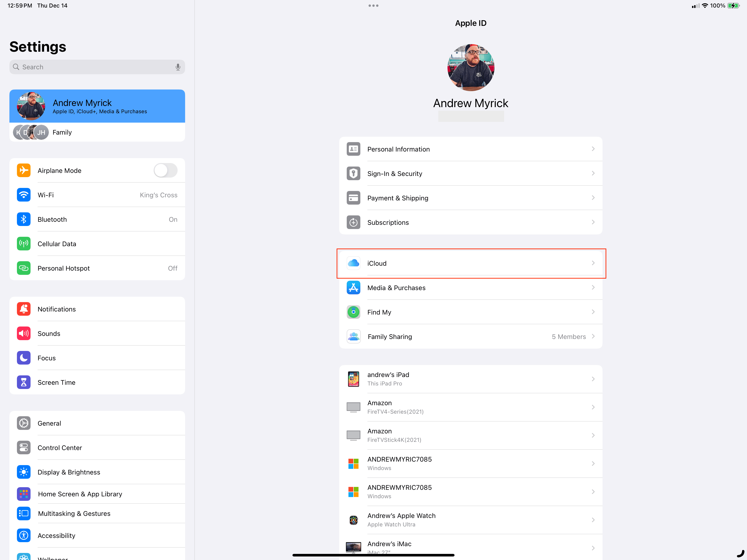Open the Notifications bell icon
This screenshot has height=560, width=747.
point(24,309)
